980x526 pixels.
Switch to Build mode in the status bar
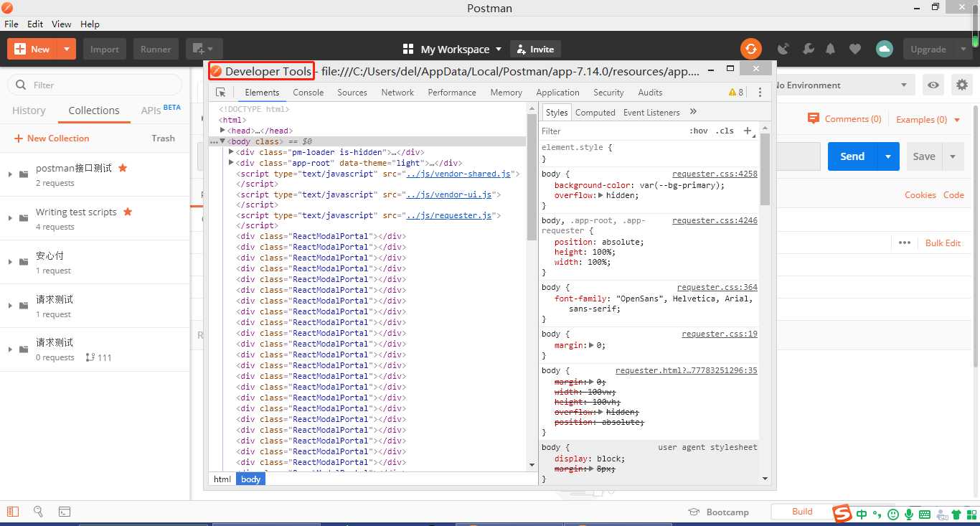[x=802, y=512]
